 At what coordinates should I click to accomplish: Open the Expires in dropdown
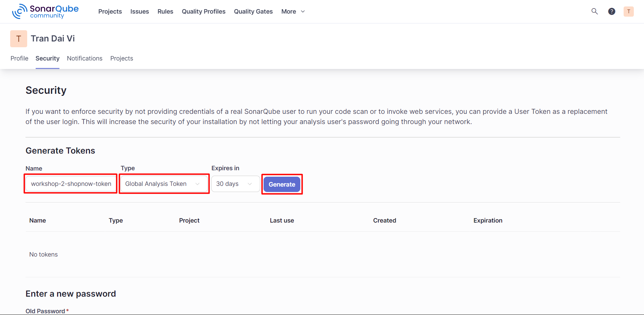click(x=235, y=183)
